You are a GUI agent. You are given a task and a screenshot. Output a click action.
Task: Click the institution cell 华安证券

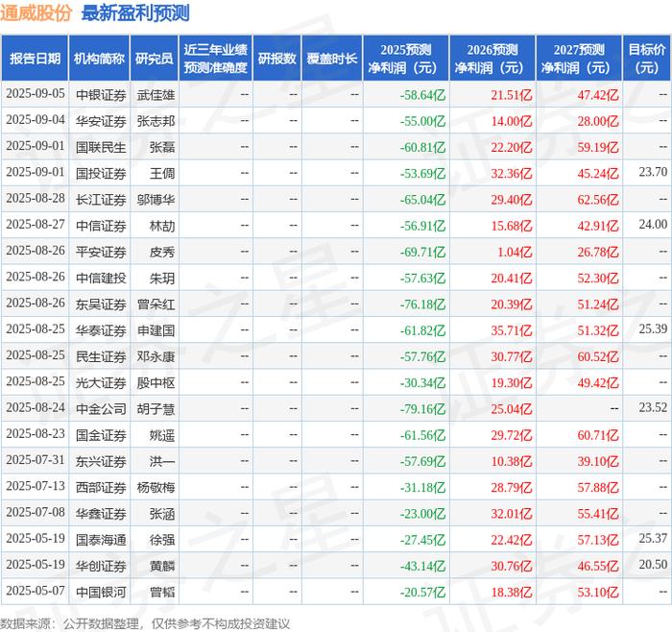[101, 121]
